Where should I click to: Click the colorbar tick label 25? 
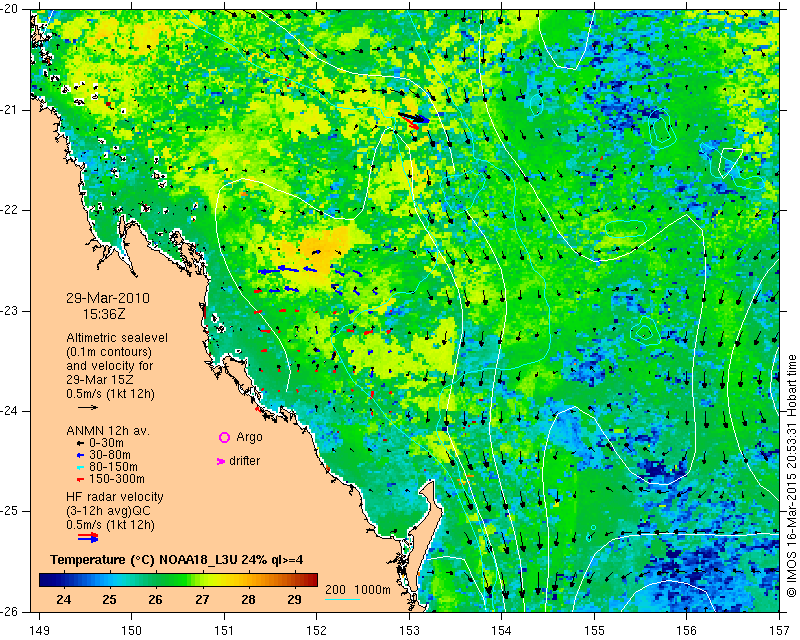tap(109, 599)
